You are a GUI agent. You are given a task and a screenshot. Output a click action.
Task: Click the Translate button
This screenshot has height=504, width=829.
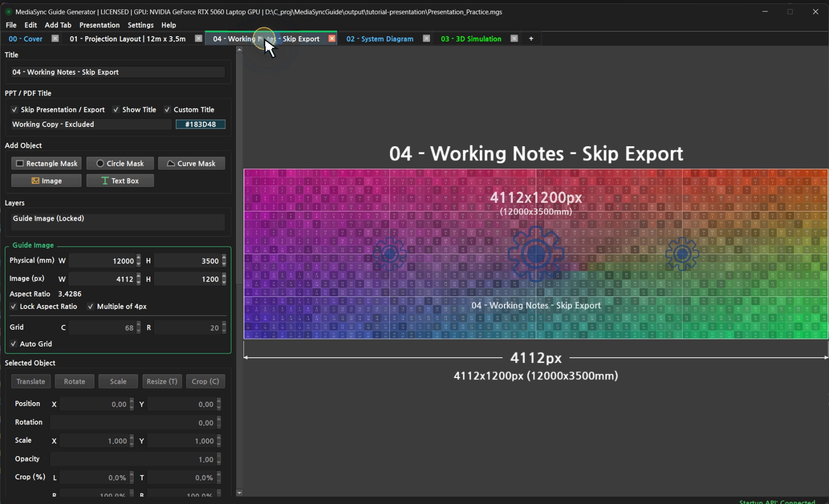tap(31, 381)
